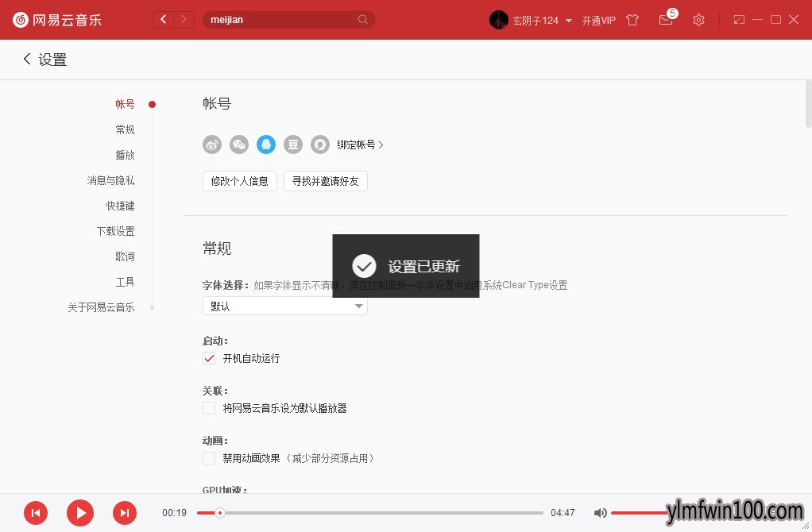Viewport: 812px width, 532px height.
Task: Select 下载设置 in settings sidebar
Action: click(115, 231)
